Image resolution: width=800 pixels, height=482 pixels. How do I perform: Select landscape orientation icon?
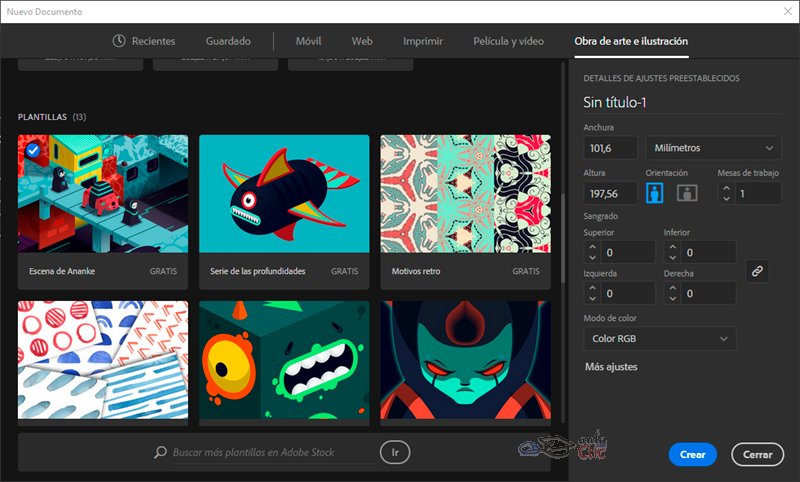[x=687, y=193]
